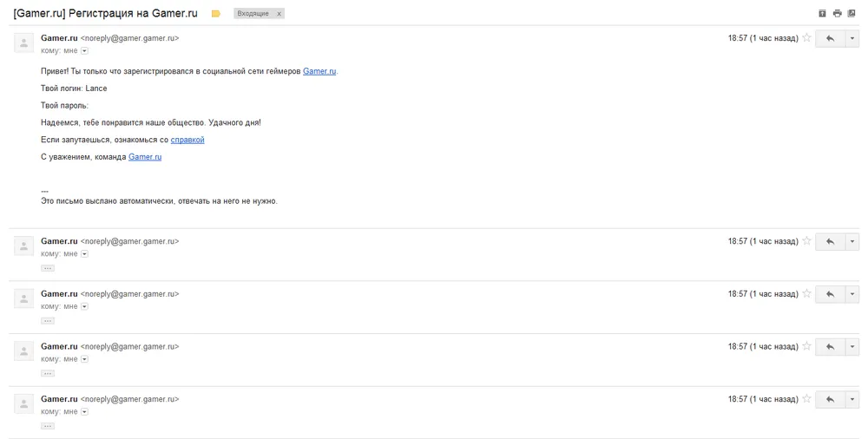
Task: Reply to the last Gamer.ru message
Action: (x=830, y=399)
